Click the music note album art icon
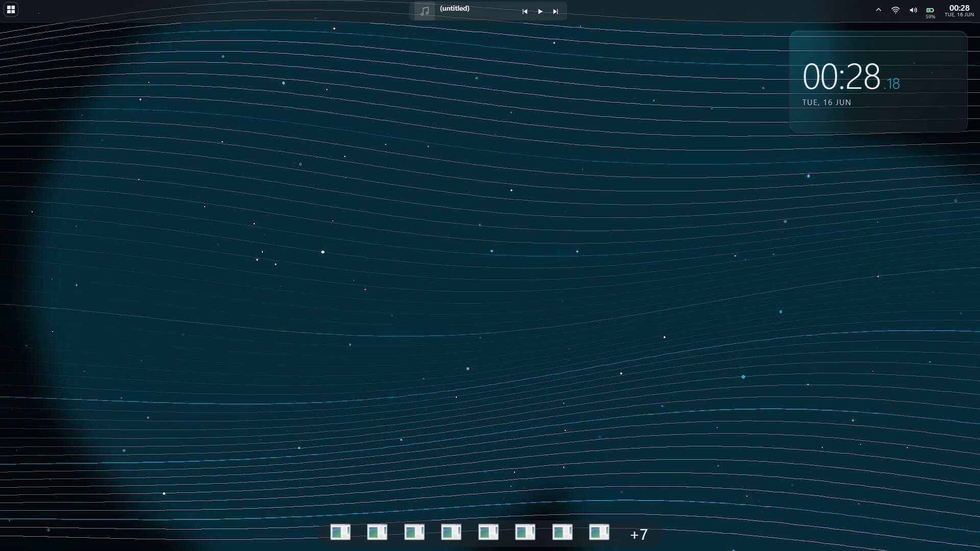Viewport: 980px width, 551px height. click(x=425, y=11)
